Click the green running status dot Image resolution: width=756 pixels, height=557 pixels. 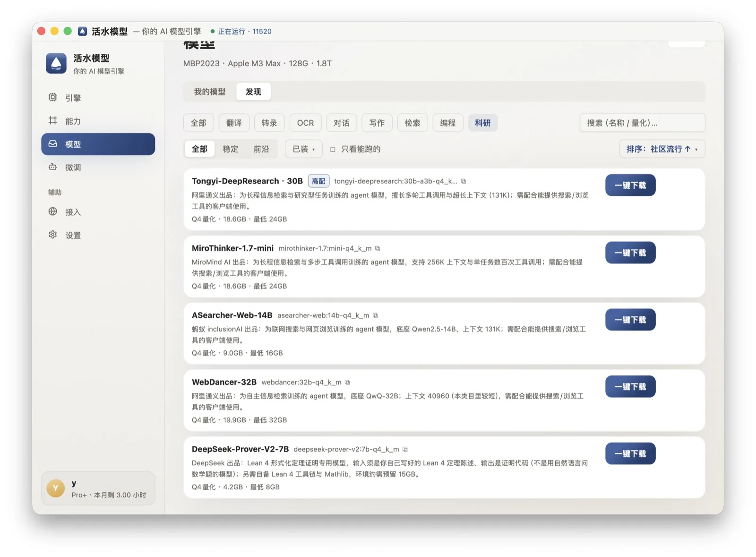[x=213, y=32]
